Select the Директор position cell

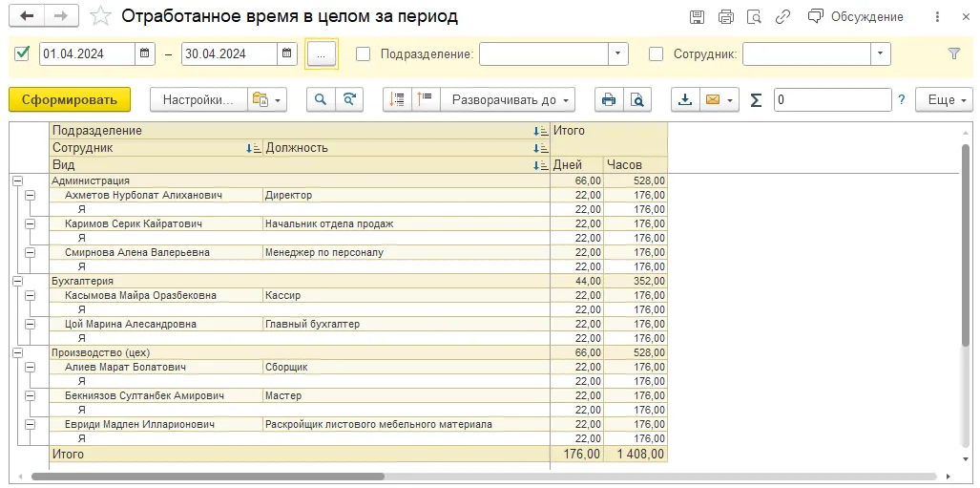(407, 195)
